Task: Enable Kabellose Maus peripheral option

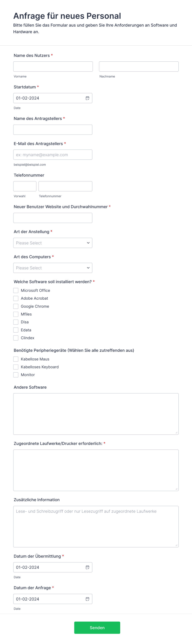Action: click(x=16, y=359)
